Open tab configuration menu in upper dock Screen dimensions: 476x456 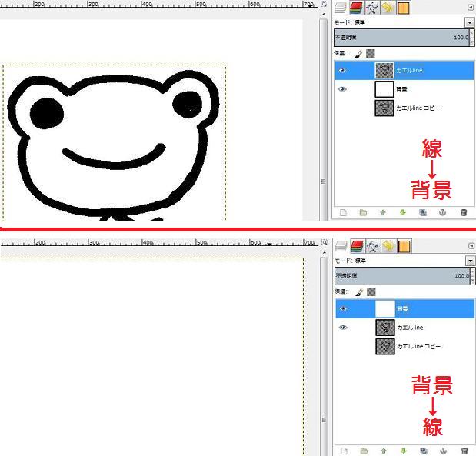pyautogui.click(x=471, y=8)
